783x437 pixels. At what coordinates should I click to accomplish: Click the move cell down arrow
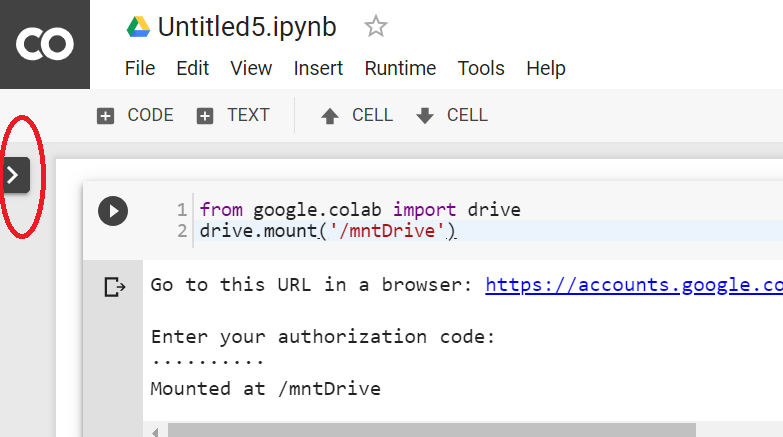425,116
